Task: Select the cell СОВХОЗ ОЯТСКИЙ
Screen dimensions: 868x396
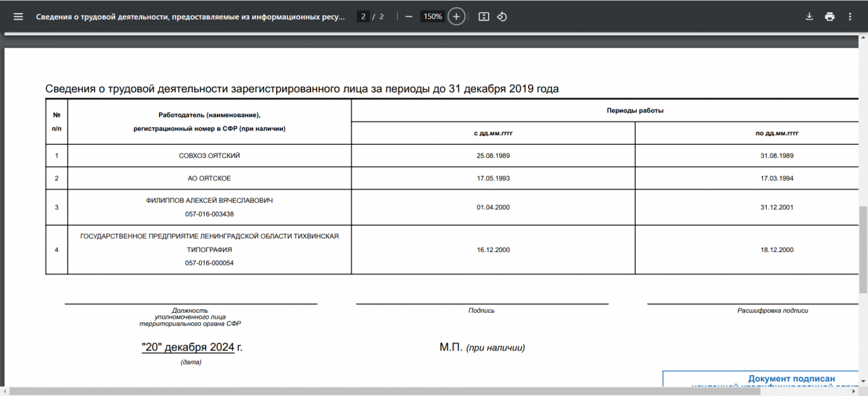Action: click(209, 156)
